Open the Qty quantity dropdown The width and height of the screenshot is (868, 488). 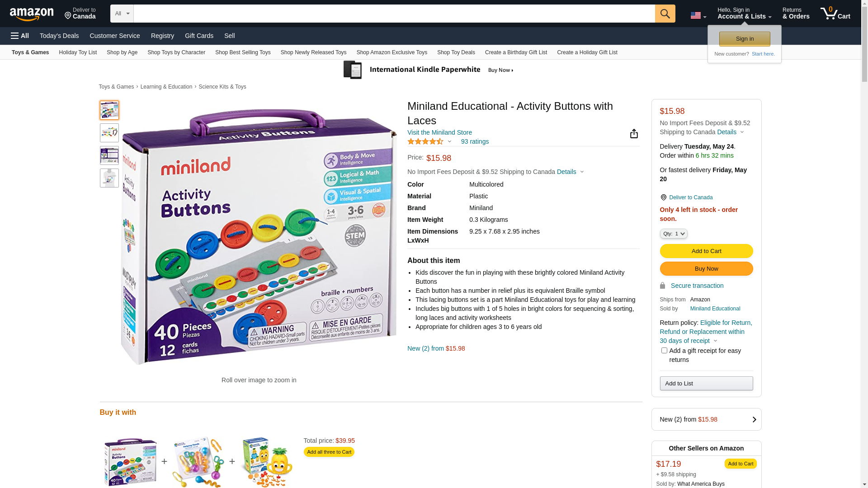point(673,234)
